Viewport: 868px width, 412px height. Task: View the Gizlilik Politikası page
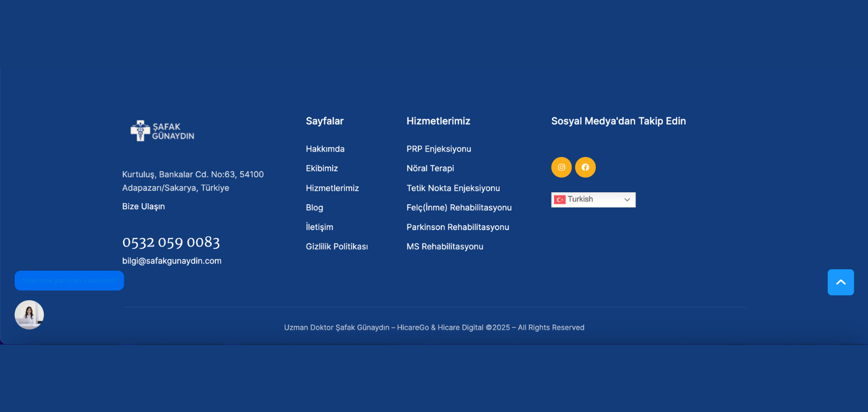click(336, 247)
